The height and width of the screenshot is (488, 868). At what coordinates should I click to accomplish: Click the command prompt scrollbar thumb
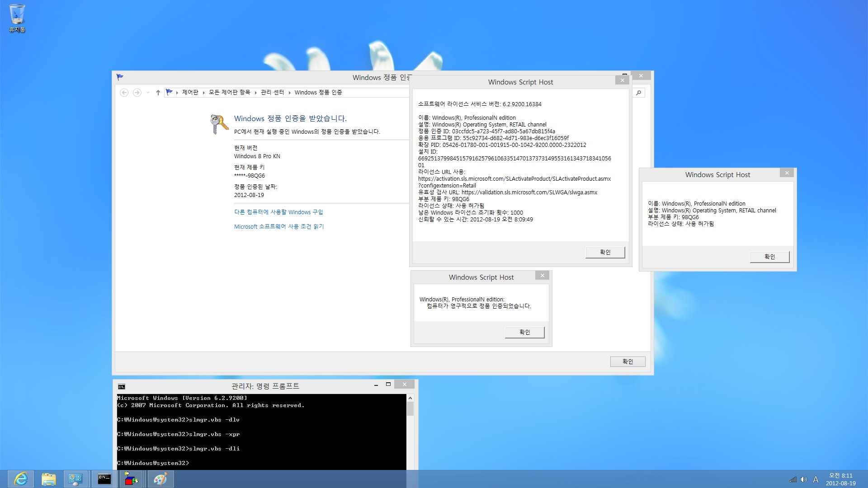pos(410,409)
